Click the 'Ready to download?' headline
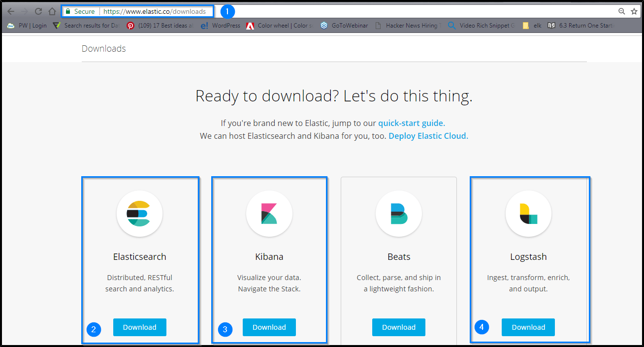Screen dimensions: 644x347 [334, 96]
